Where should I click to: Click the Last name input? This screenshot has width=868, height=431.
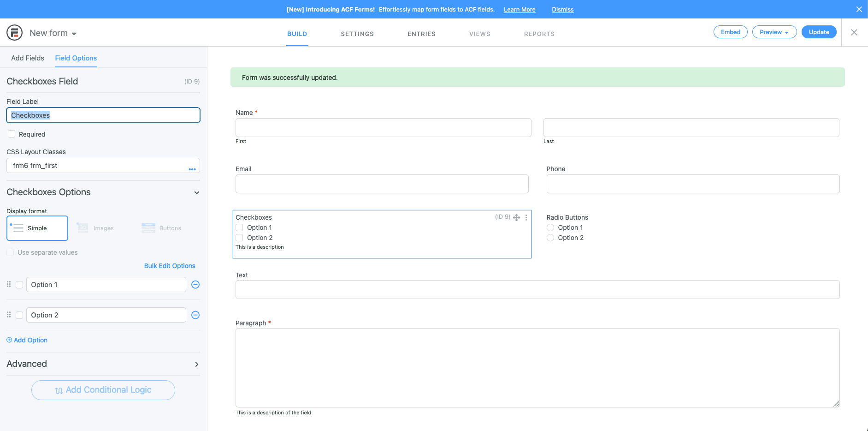691,127
